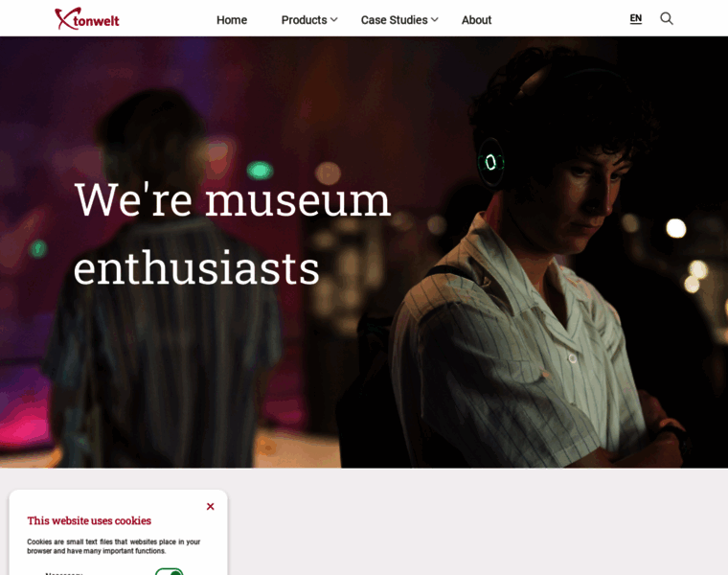Toggle the Necessary cookies switch
The height and width of the screenshot is (575, 728).
click(x=169, y=572)
